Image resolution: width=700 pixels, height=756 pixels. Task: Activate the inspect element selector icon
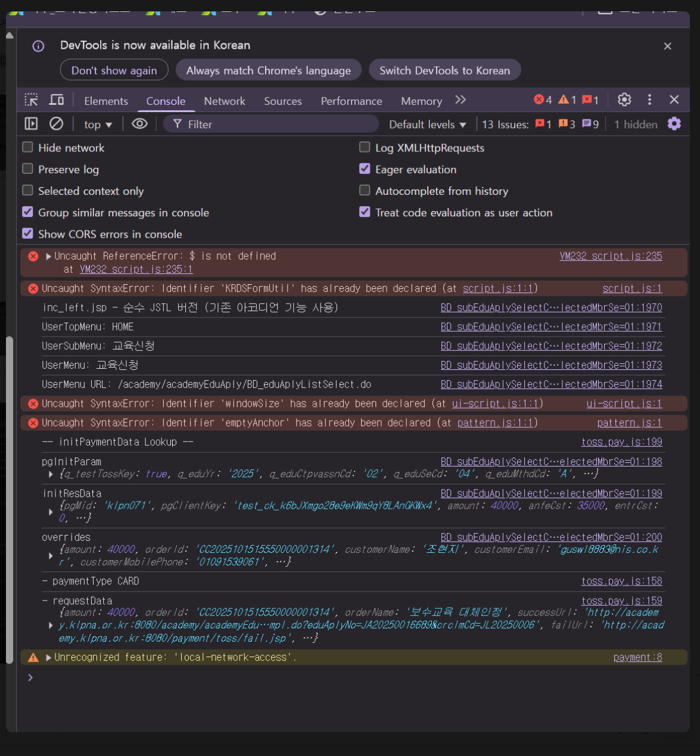(x=32, y=100)
